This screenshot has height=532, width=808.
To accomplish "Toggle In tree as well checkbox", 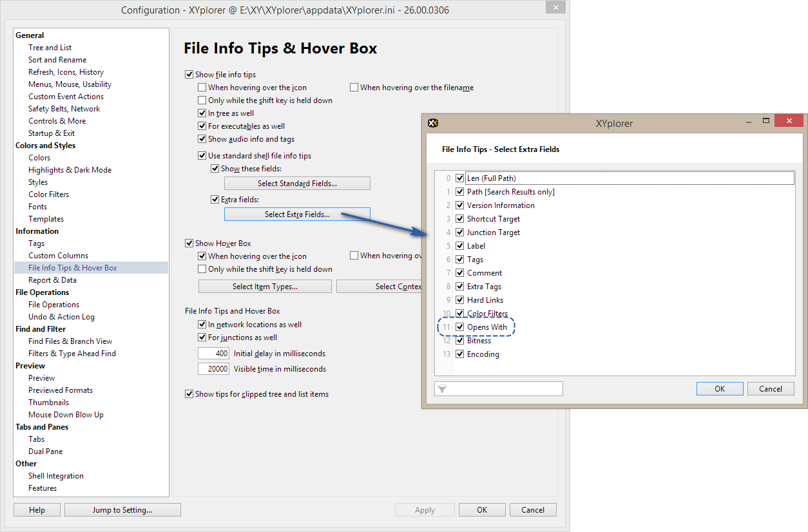I will point(202,113).
